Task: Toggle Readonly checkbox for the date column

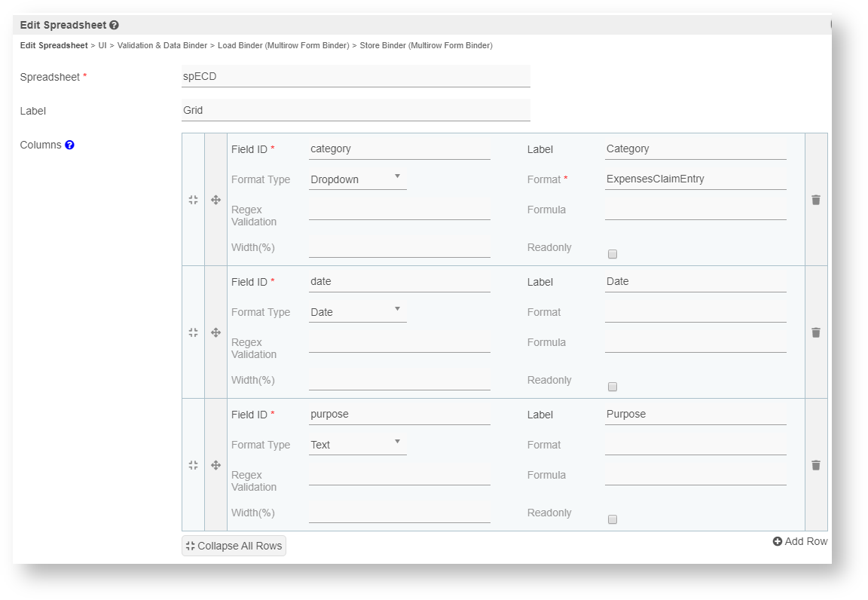Action: click(x=613, y=387)
